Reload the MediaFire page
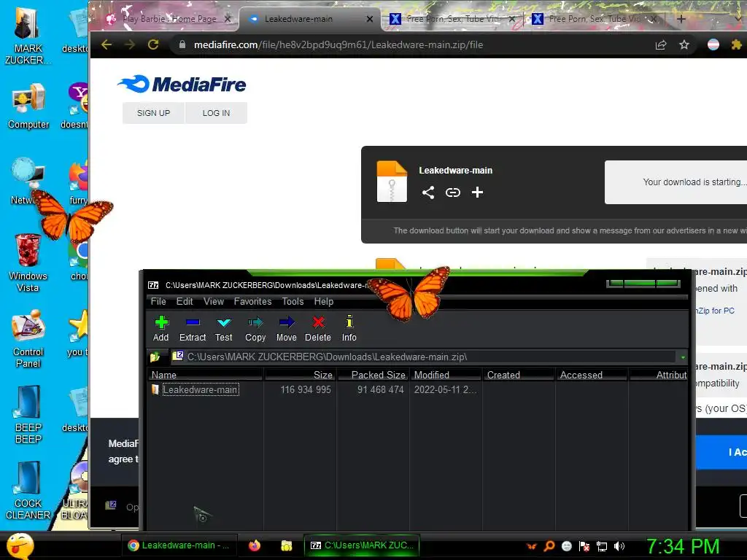The width and height of the screenshot is (747, 560). coord(153,44)
